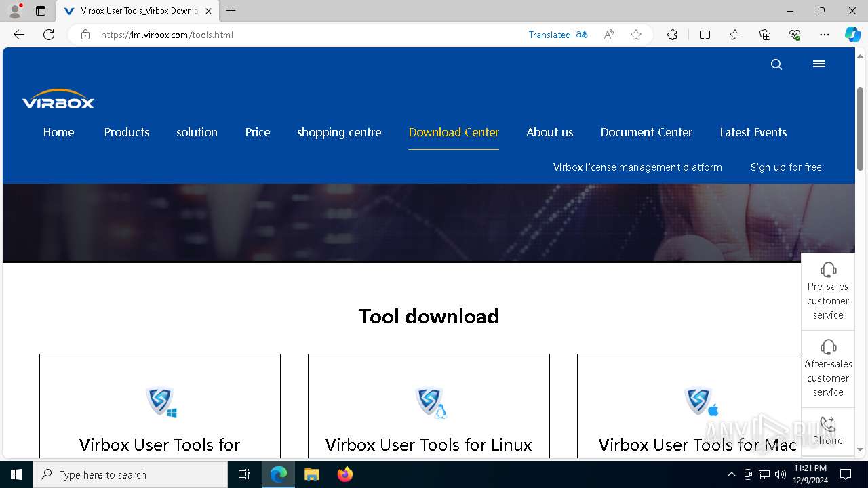Viewport: 868px width, 488px height.
Task: Open the notifications action center
Action: click(x=846, y=474)
